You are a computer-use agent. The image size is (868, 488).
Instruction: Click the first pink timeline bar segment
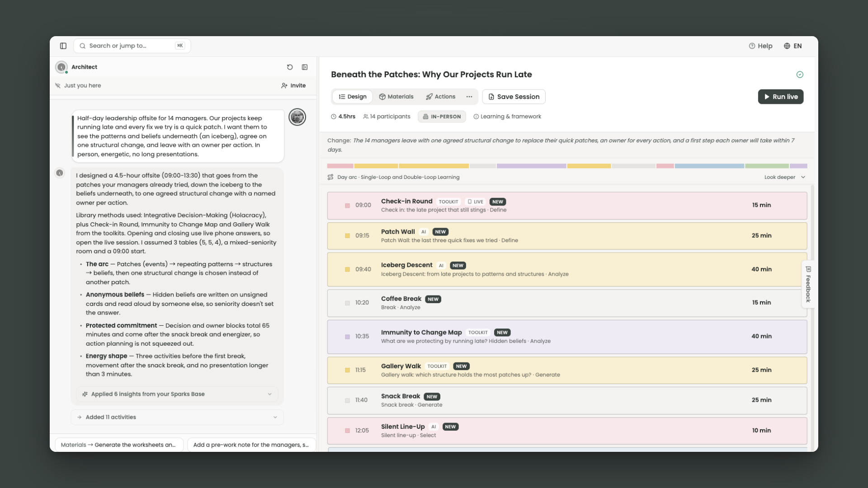point(340,166)
